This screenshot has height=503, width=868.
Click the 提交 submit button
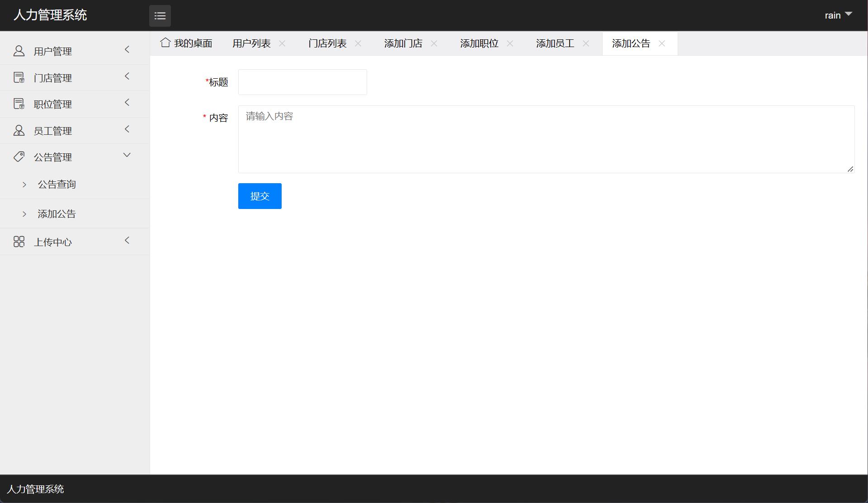(x=259, y=196)
